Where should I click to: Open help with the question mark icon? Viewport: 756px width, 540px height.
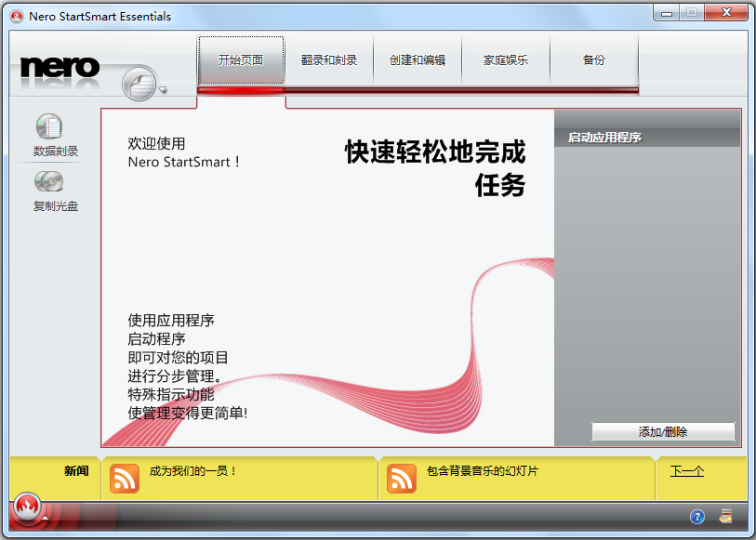(695, 516)
